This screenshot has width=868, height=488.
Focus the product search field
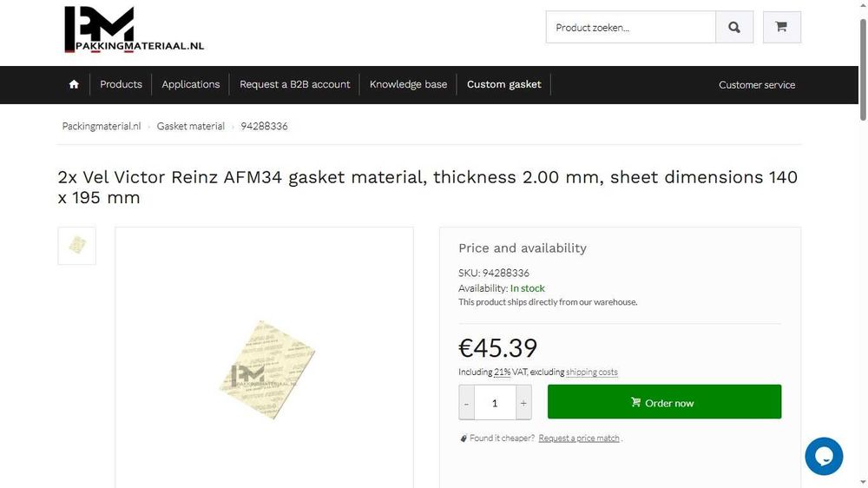[631, 27]
